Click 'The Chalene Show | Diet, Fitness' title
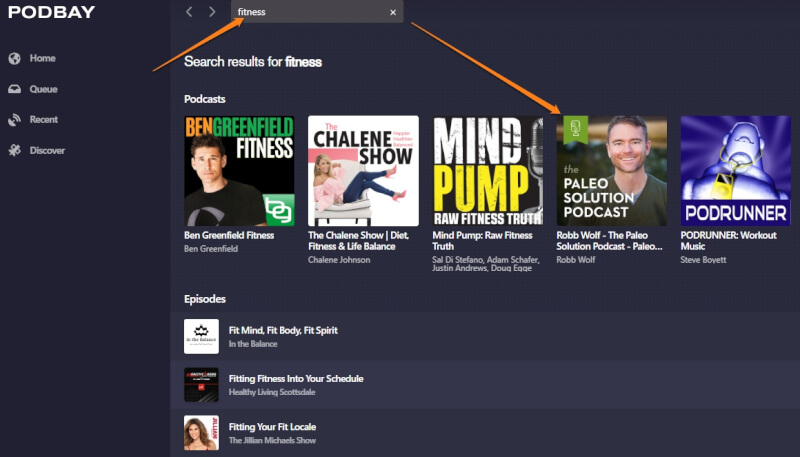Image resolution: width=800 pixels, height=457 pixels. [359, 241]
